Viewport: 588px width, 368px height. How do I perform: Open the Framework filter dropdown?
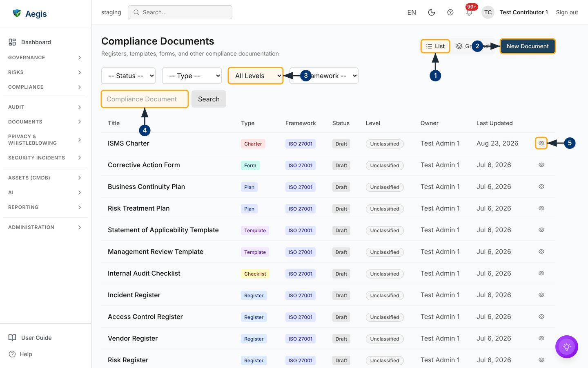click(324, 76)
